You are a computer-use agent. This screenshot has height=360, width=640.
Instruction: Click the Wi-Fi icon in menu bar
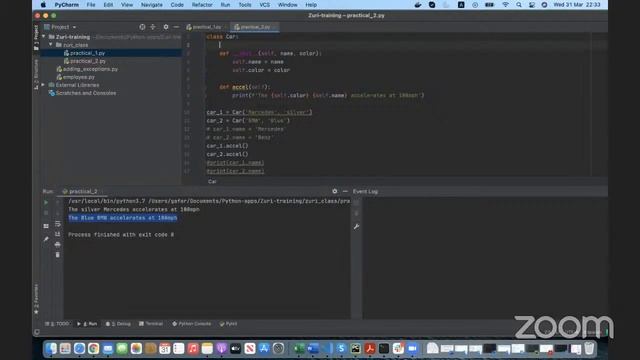click(505, 5)
